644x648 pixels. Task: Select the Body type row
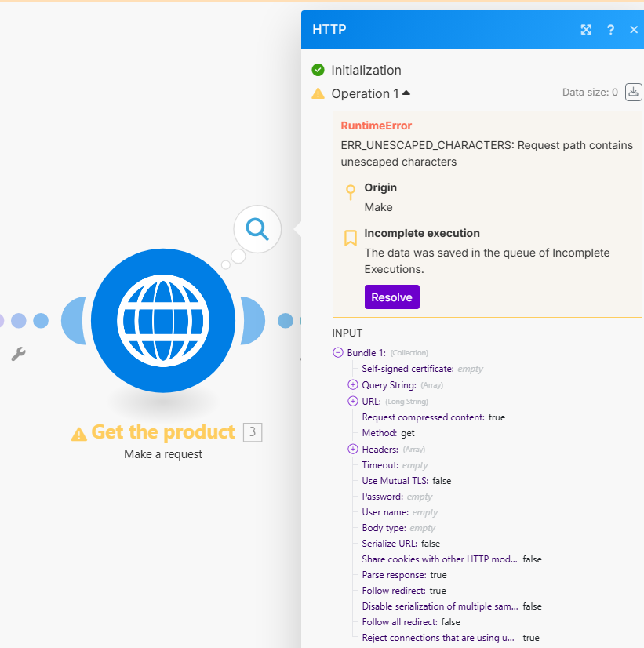(x=398, y=528)
